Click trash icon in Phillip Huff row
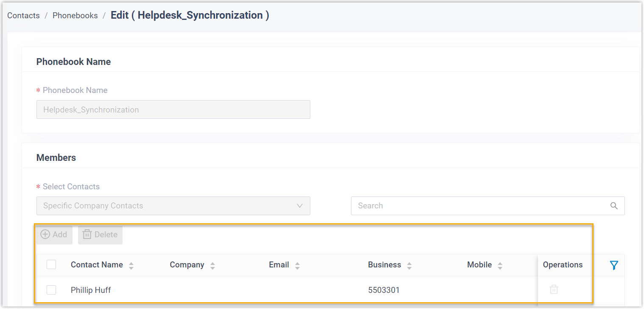The image size is (644, 309). pos(554,290)
